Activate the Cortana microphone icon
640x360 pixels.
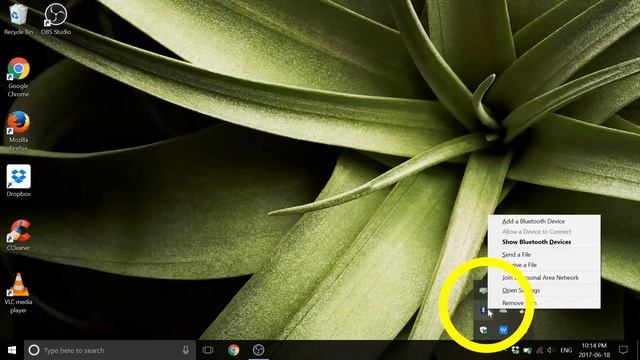(x=186, y=350)
